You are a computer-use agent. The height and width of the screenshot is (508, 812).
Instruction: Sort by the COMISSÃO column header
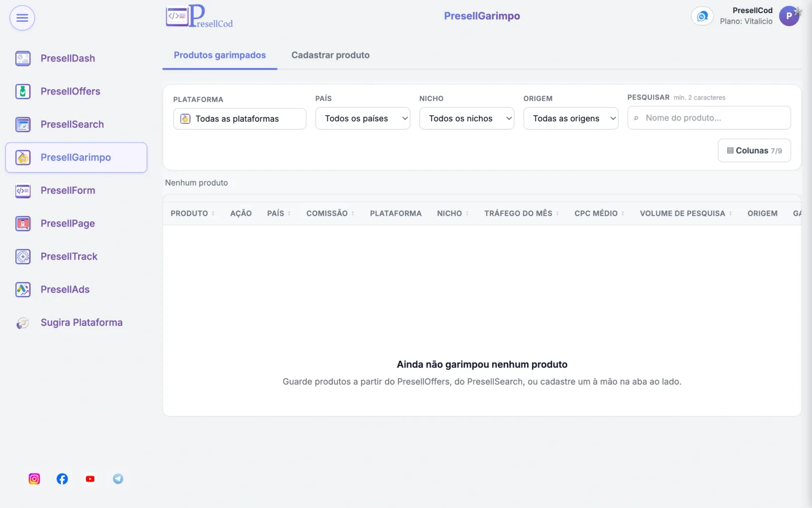330,213
